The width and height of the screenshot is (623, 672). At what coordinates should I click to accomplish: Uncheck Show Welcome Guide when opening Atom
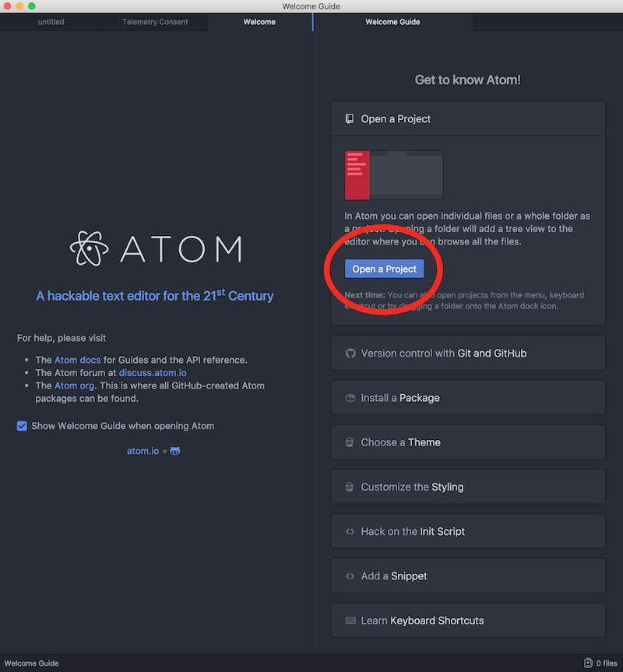[22, 426]
